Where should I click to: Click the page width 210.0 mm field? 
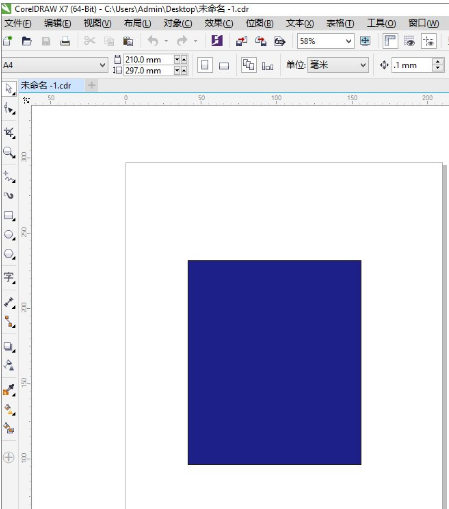(x=149, y=60)
